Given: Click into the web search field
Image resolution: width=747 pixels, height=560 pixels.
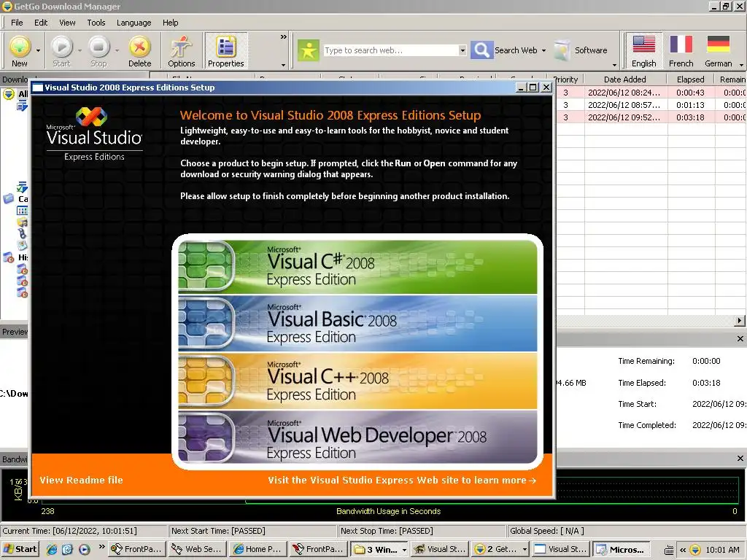Looking at the screenshot, I should point(391,50).
